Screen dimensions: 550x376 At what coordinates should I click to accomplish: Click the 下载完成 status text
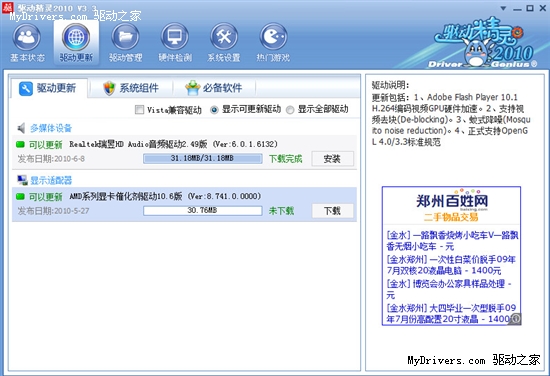click(x=285, y=159)
